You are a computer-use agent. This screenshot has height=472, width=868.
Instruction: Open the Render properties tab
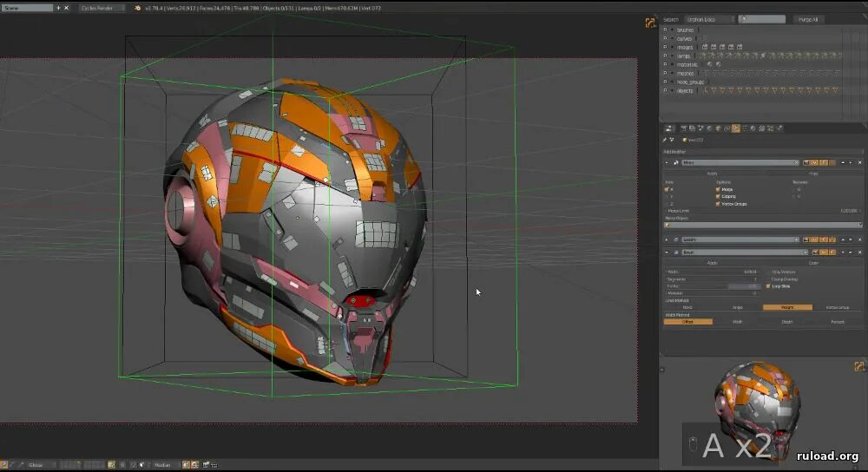tap(684, 128)
